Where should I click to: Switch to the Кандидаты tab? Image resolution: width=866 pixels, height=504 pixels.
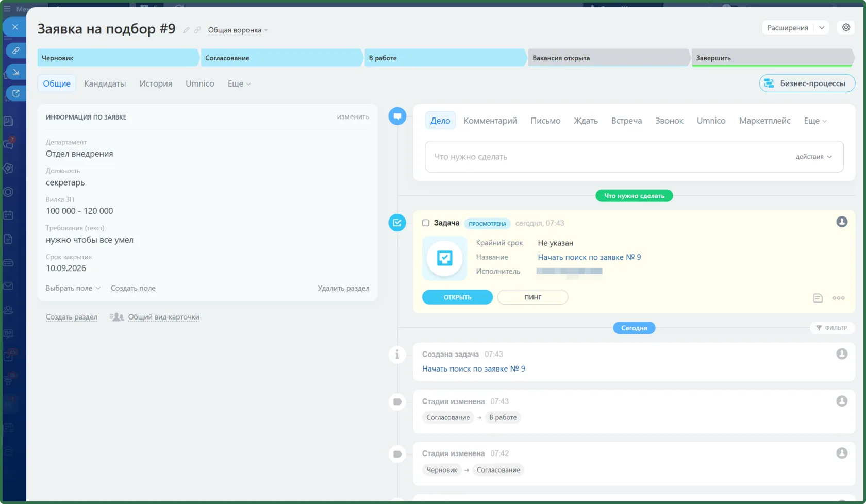(x=105, y=83)
